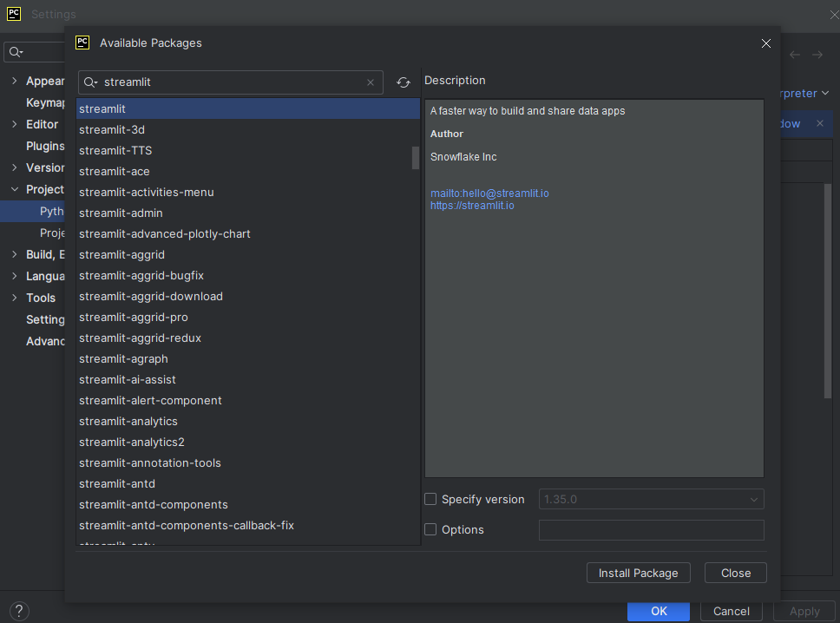Viewport: 840px width, 623px height.
Task: Open the interpreter dropdown chevron in Settings
Action: click(x=825, y=93)
